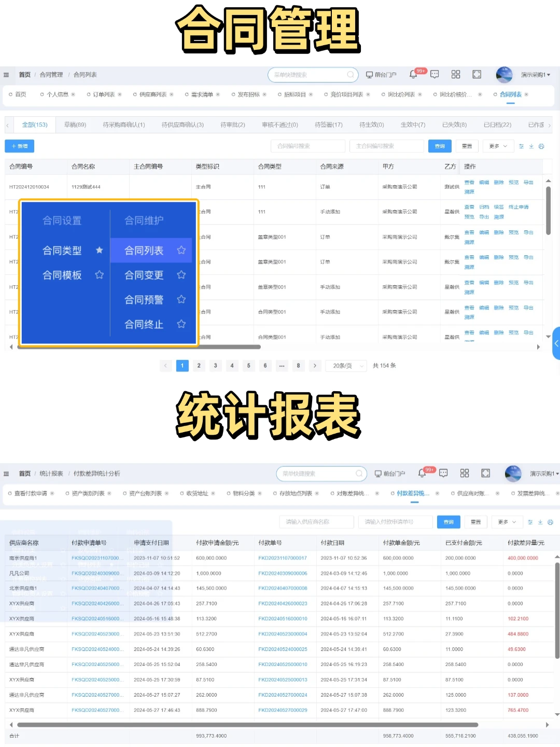This screenshot has width=560, height=747.
Task: Open the messages chat icon in top bar
Action: click(x=435, y=75)
